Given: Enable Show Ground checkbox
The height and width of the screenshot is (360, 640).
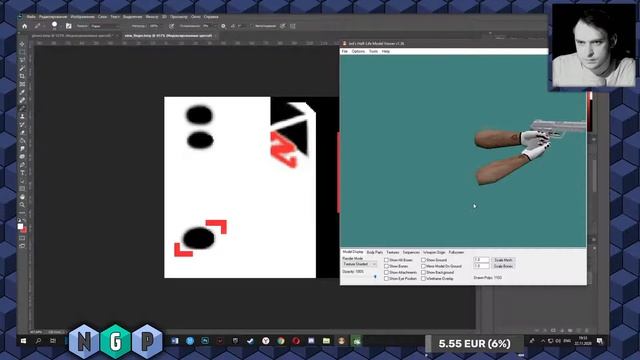Looking at the screenshot, I should tap(423, 260).
